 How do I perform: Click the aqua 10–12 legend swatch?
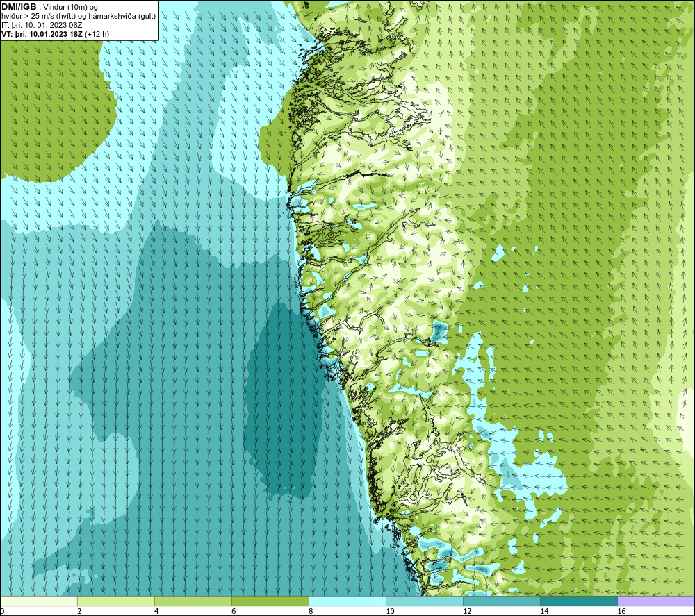425,601
